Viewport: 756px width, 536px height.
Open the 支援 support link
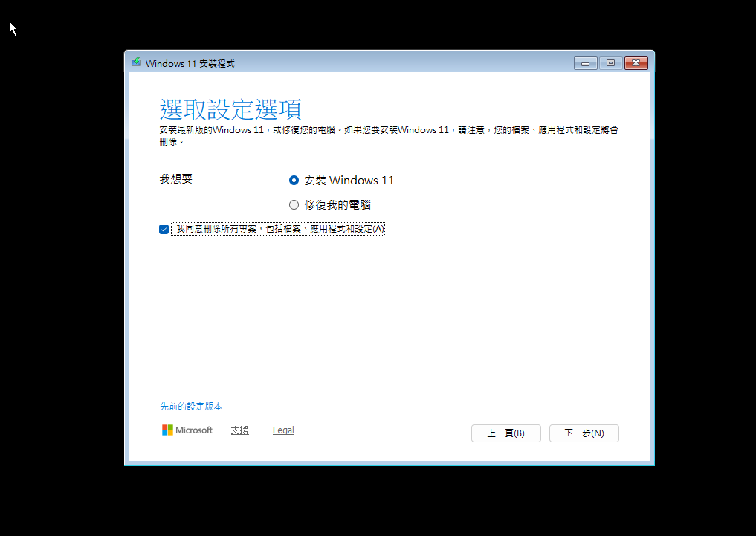pos(239,430)
